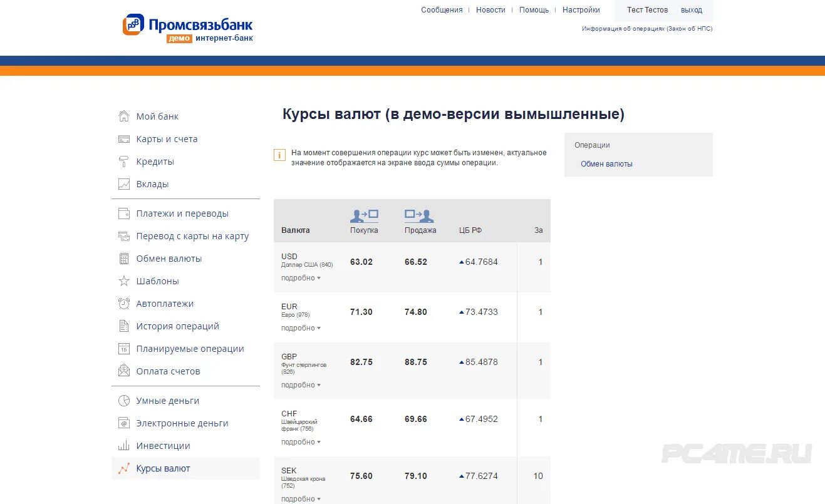Click the calculator icon beside Обмен валюты
The height and width of the screenshot is (504, 825).
124,259
